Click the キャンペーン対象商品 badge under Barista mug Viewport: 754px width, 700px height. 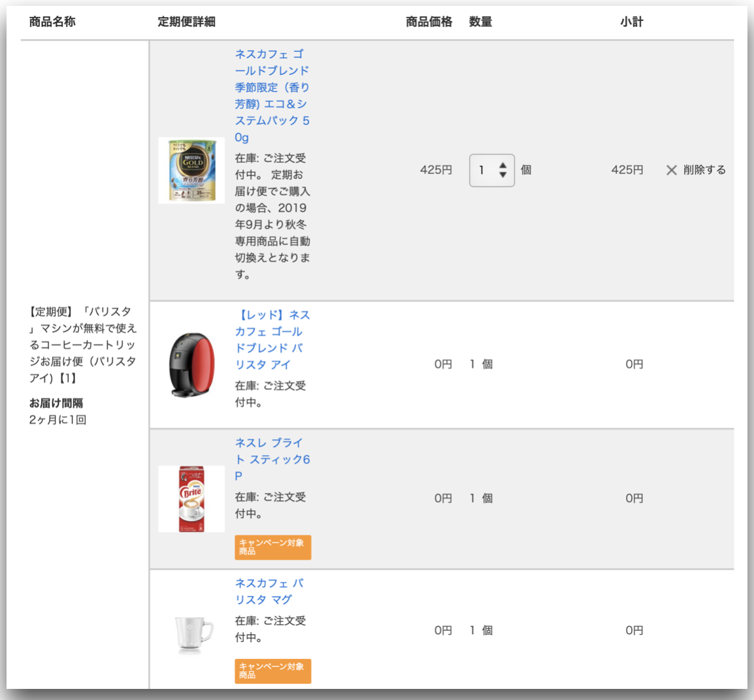pos(272,671)
